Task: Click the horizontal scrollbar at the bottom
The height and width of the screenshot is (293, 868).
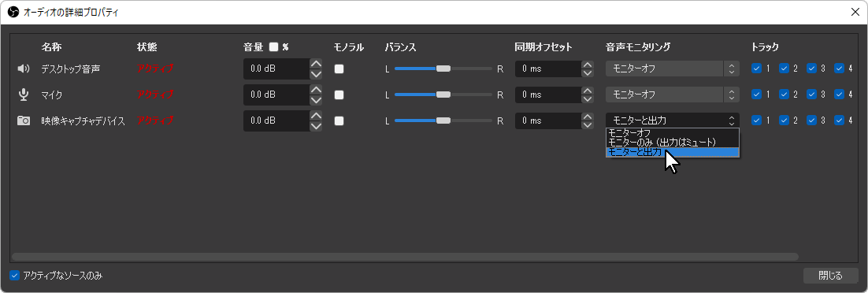Action: point(405,257)
